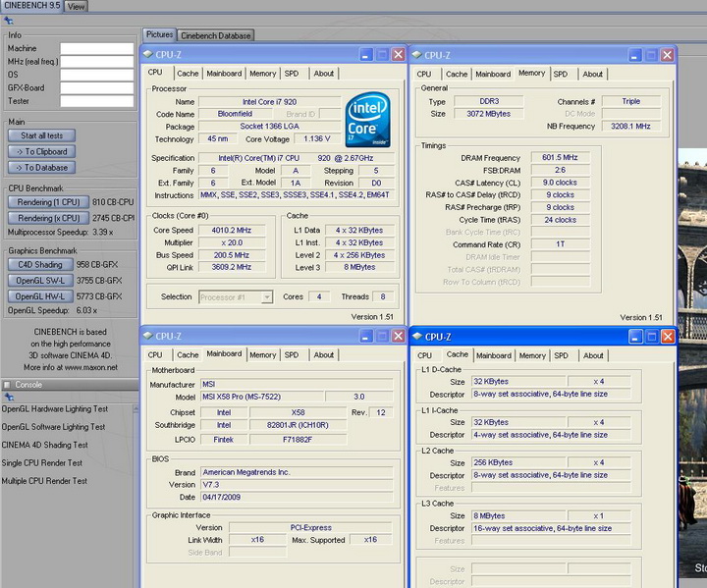Click the title icon of the CPU-Z Mainboard window
This screenshot has width=707, height=588.
[x=148, y=336]
